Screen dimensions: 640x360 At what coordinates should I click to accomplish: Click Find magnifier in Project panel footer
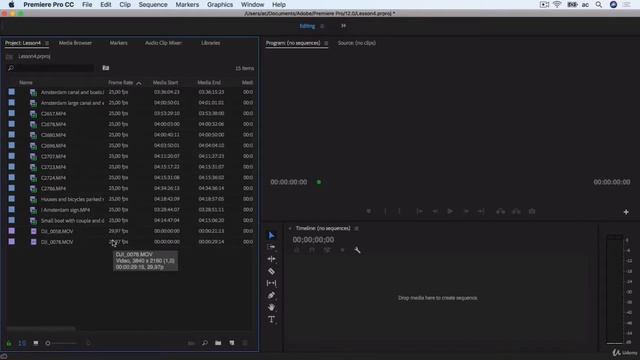205,343
